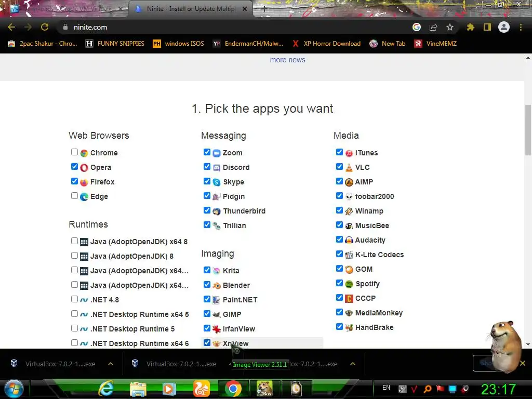
Task: Click the EN language indicator in tray
Action: point(386,388)
